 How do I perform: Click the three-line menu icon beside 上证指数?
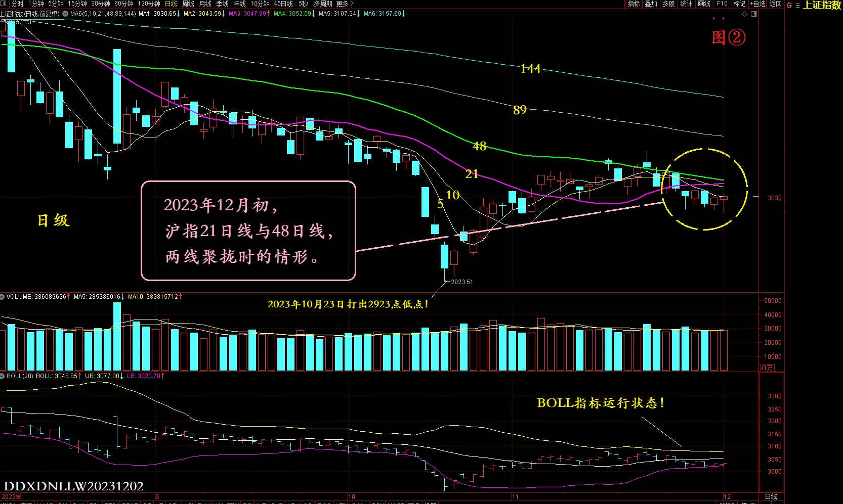(x=798, y=6)
